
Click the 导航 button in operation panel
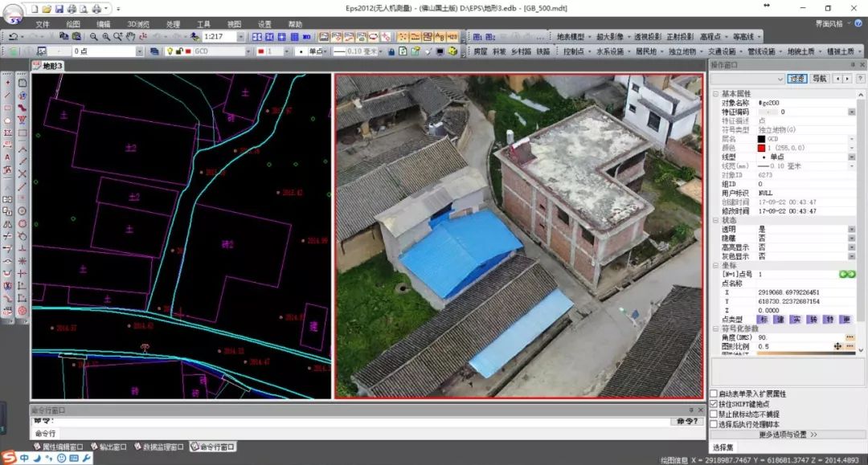point(819,79)
